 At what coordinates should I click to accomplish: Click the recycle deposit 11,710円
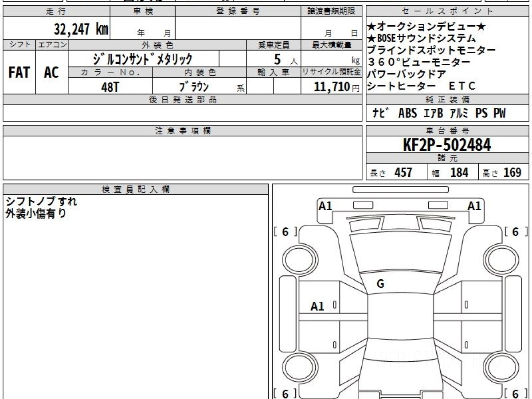(x=337, y=87)
